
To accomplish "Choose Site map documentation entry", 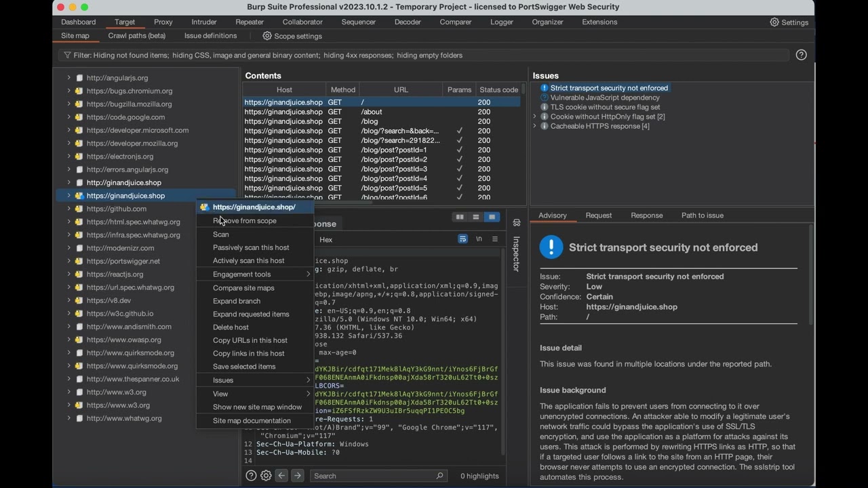I will click(x=255, y=421).
